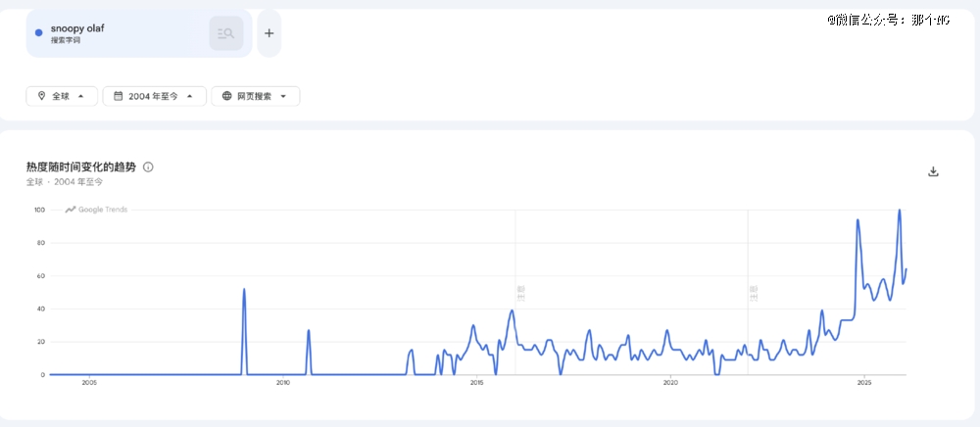Screen dimensions: 980x427
Task: Click the calendar icon in the date filter
Action: (118, 96)
